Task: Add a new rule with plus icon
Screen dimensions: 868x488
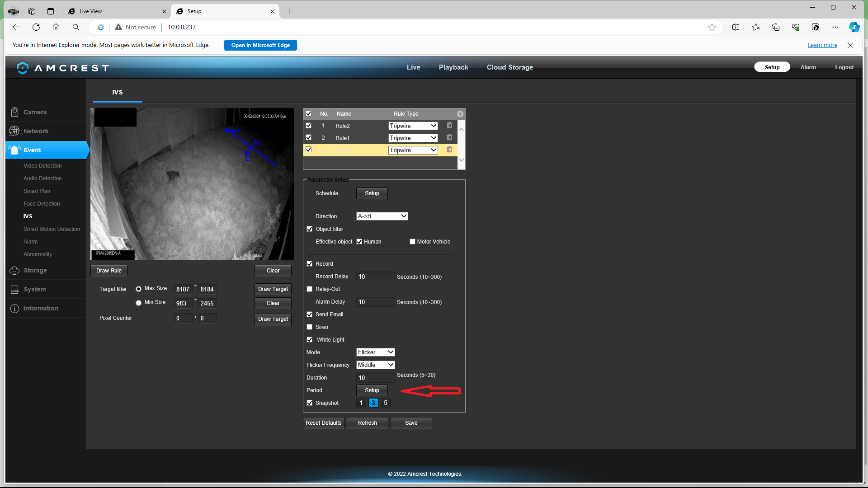Action: coord(460,114)
